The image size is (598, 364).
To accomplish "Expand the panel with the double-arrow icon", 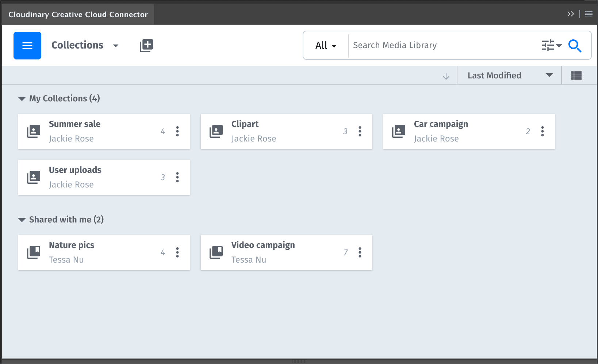I will tap(571, 13).
